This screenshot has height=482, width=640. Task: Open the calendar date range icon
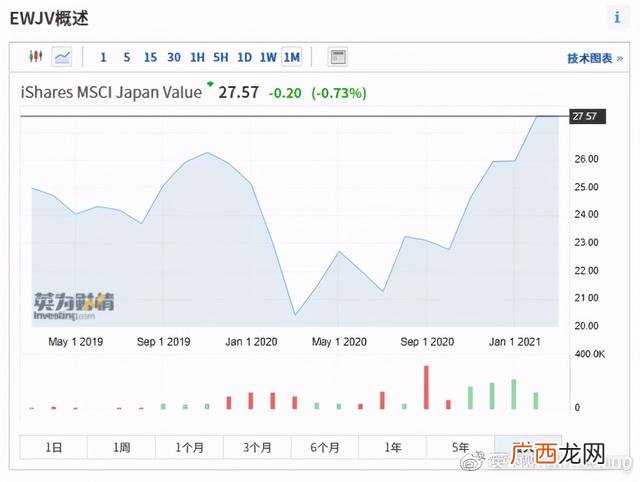338,57
